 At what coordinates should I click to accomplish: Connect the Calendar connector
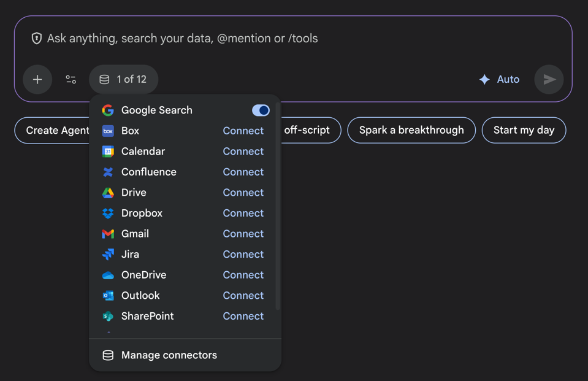tap(243, 152)
